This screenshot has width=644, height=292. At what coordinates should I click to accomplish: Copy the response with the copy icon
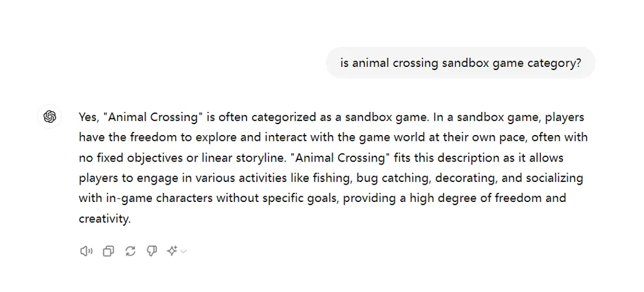click(x=108, y=251)
